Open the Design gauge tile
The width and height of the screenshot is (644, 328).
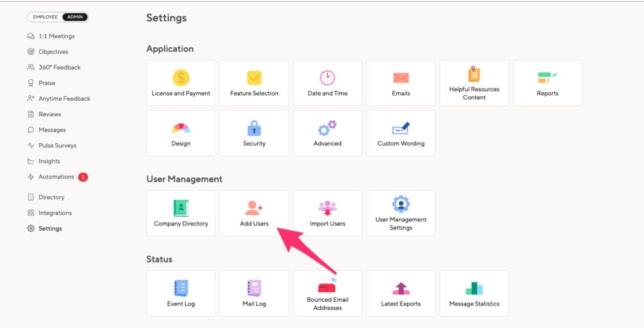(x=180, y=133)
